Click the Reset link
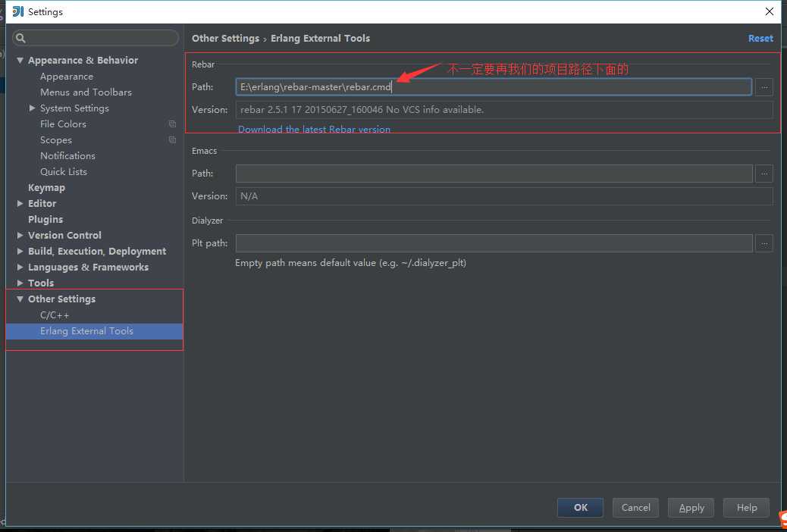This screenshot has width=787, height=532. (760, 38)
